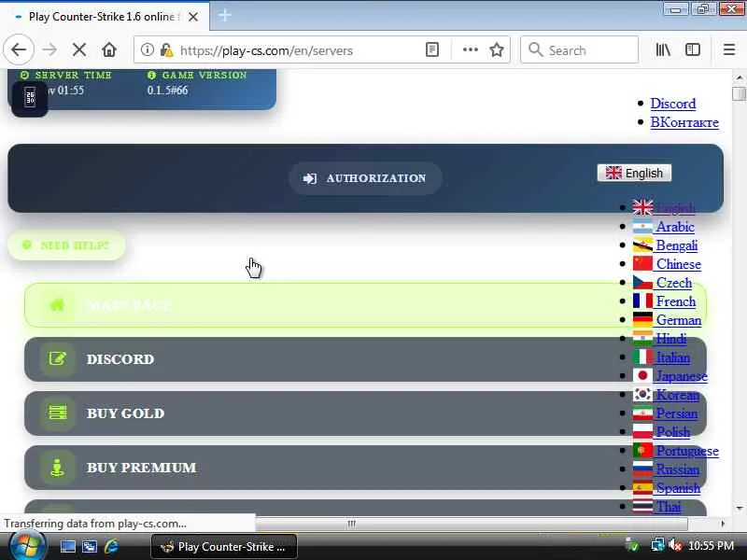This screenshot has height=560, width=747.
Task: Open a new tab with plus button
Action: 224,16
